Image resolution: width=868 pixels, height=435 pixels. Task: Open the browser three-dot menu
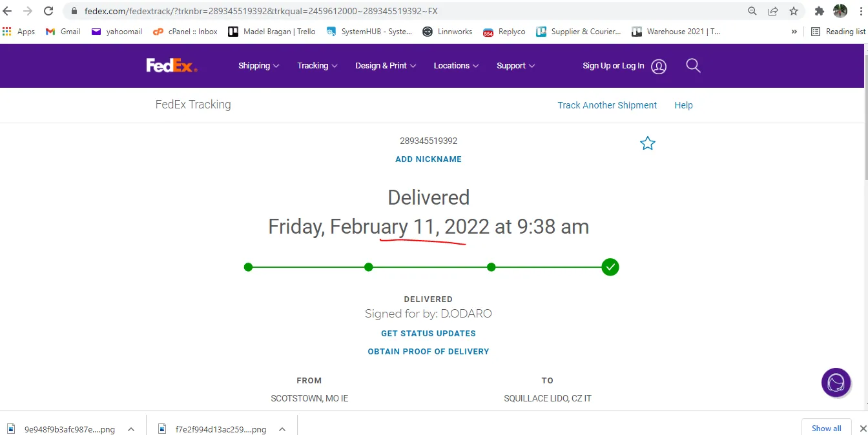860,11
